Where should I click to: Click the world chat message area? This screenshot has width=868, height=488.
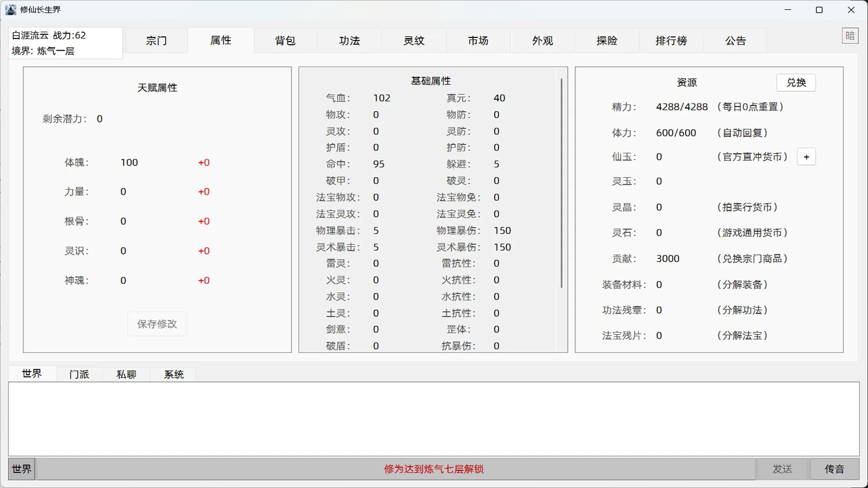[434, 419]
